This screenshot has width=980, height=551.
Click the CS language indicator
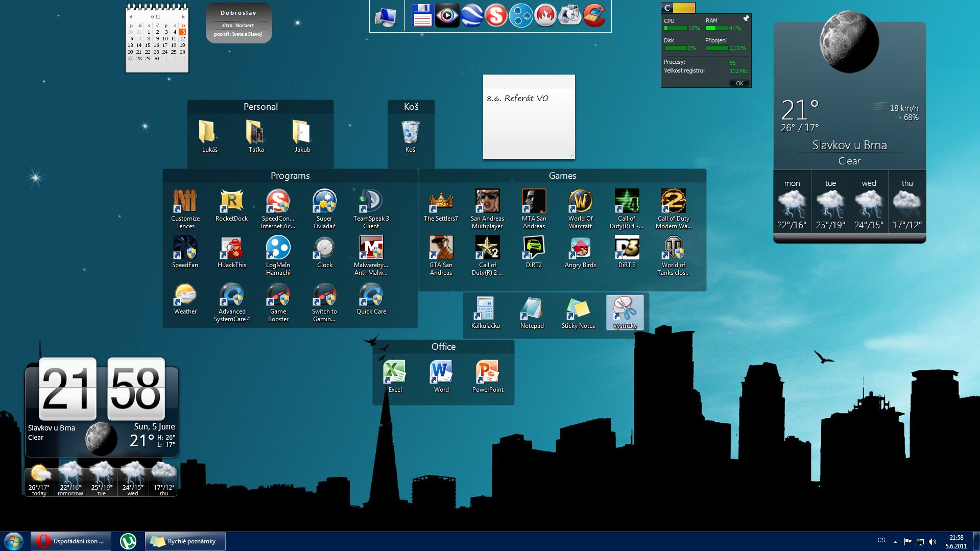[x=881, y=540]
